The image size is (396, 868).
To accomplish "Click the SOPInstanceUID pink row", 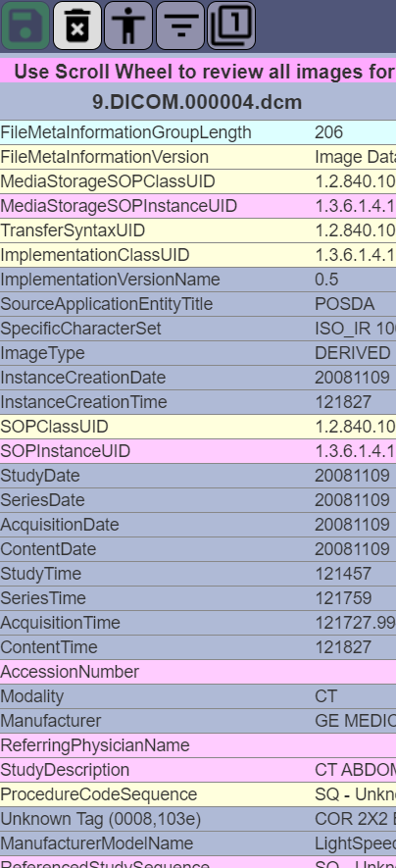I will (x=198, y=451).
